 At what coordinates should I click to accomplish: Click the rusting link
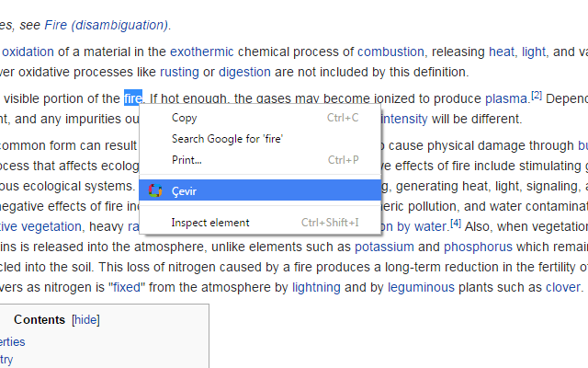coord(179,72)
